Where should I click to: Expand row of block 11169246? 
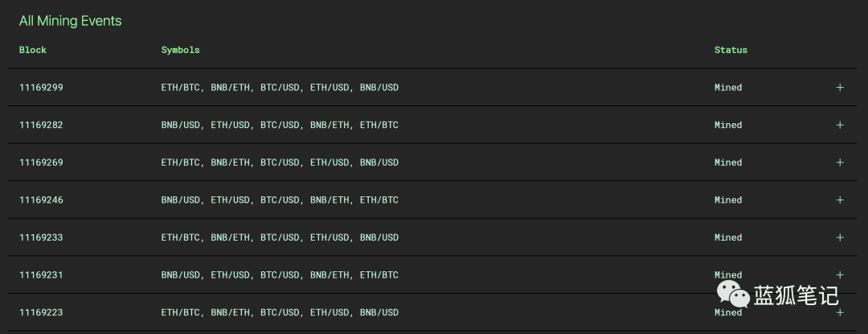(840, 200)
